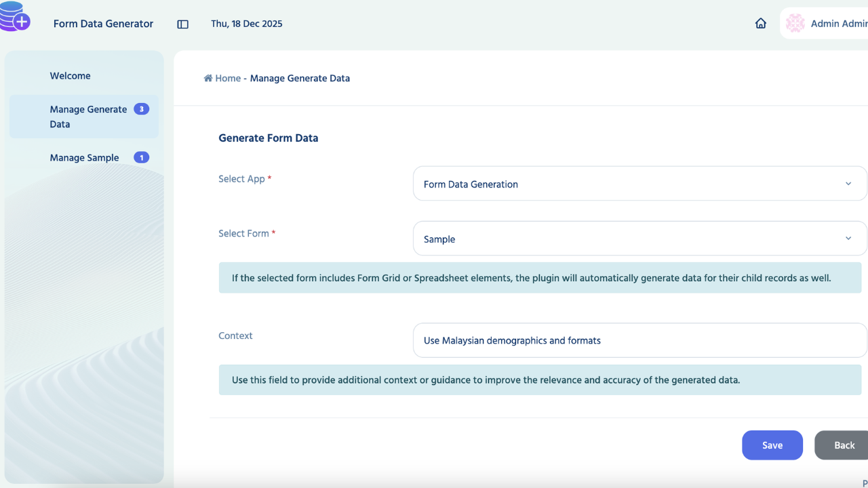Toggle the sidebar collapse icon
The image size is (868, 488).
pos(182,24)
